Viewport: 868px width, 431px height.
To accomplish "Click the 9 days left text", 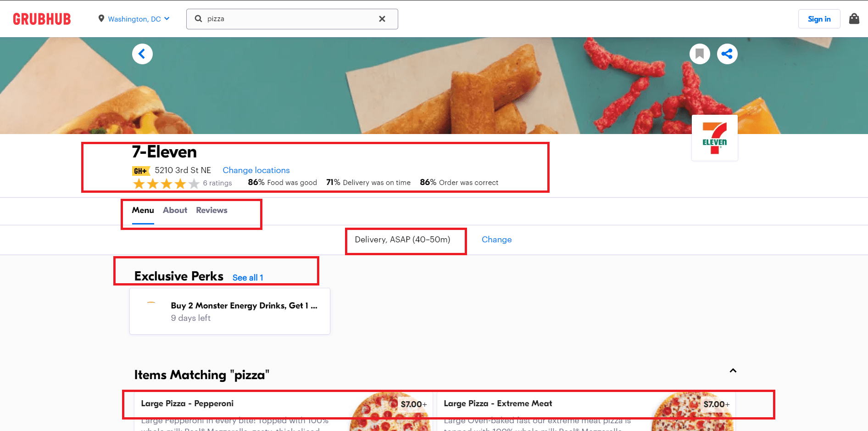I will [190, 318].
